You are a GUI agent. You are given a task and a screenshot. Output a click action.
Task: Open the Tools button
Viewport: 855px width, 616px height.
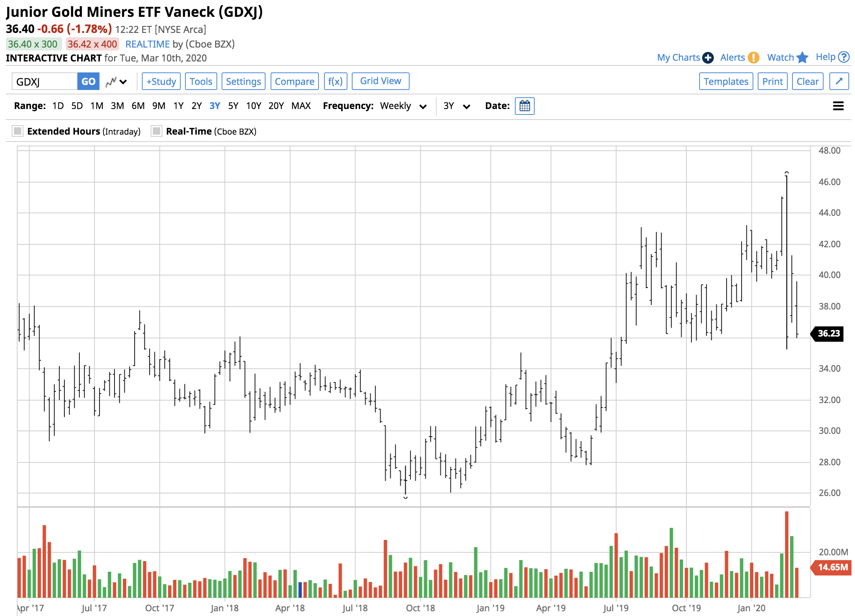coord(201,82)
